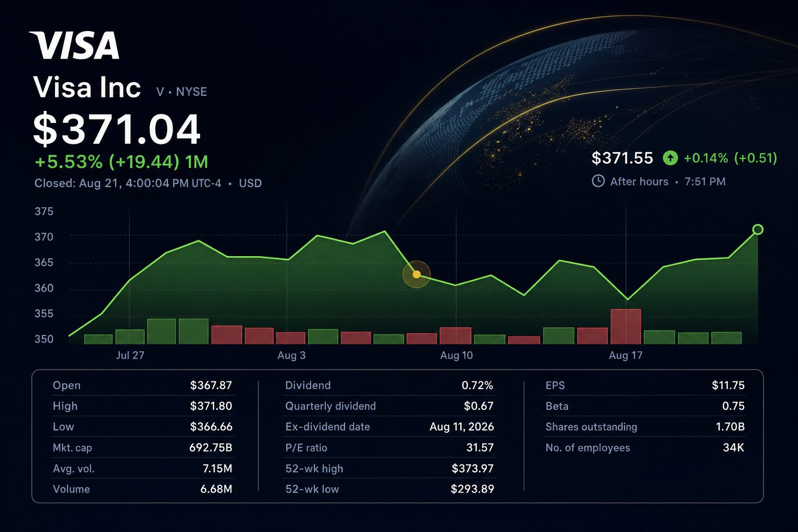Click the EPS value $11.75
Viewport: 798px width, 532px height.
coord(728,385)
